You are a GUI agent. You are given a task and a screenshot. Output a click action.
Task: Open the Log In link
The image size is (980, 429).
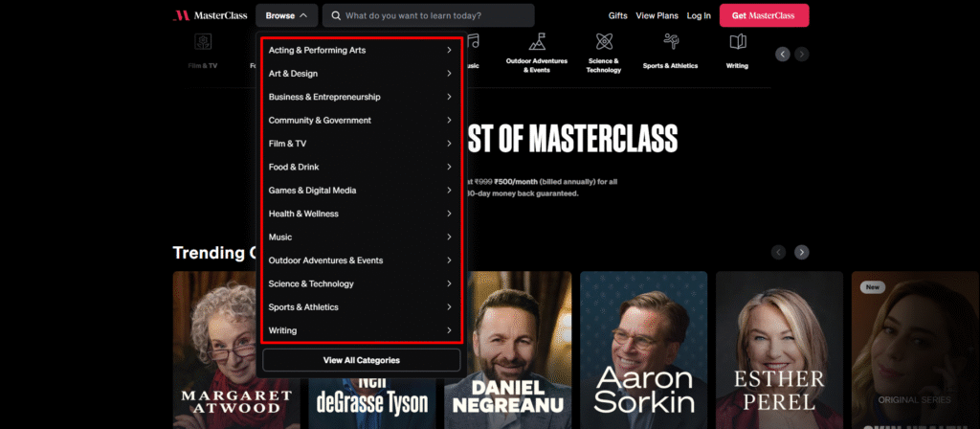(x=698, y=15)
